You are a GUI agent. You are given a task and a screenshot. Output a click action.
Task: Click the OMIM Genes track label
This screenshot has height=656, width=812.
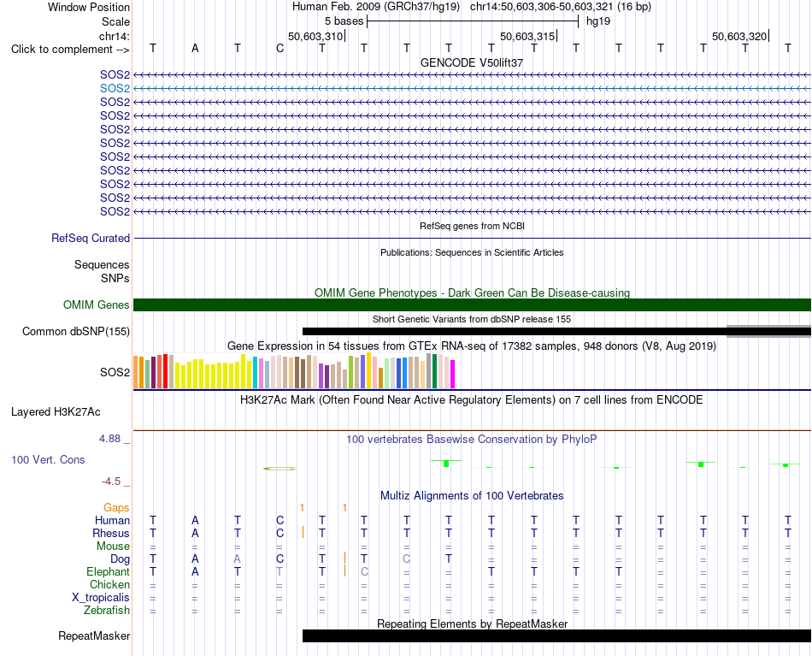(97, 304)
